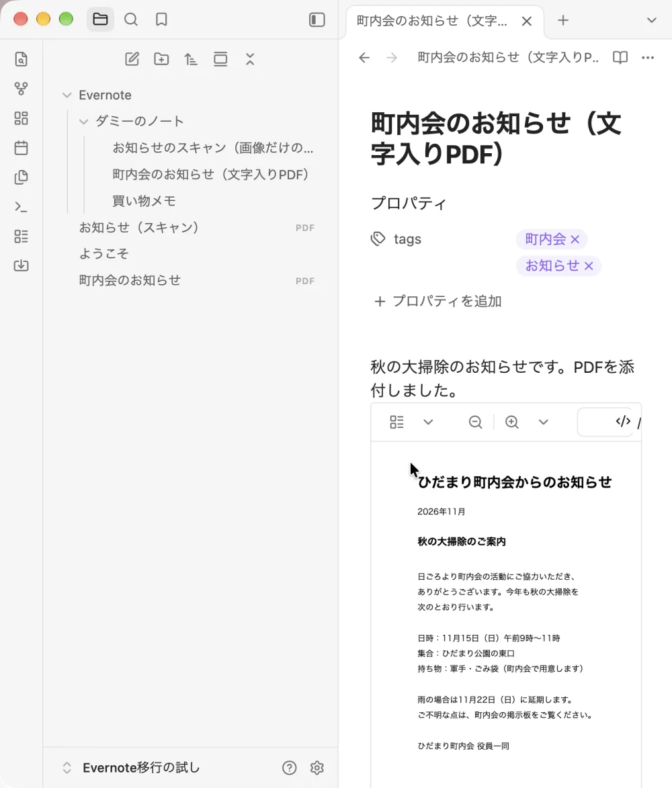The height and width of the screenshot is (788, 672).
Task: Change sort order icon in explorer
Action: (x=190, y=59)
